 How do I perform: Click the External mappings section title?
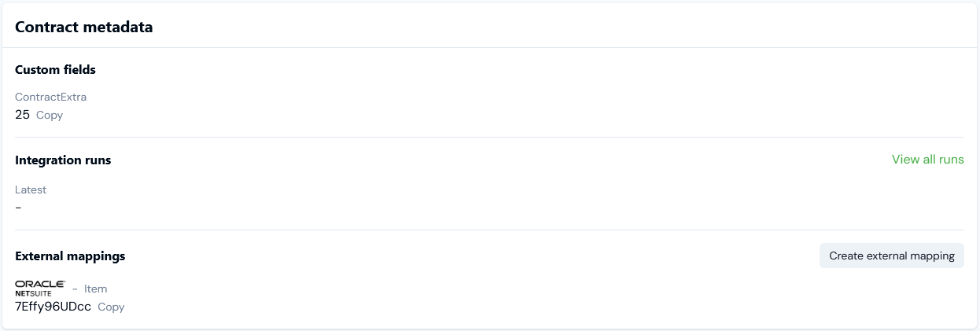pos(70,256)
